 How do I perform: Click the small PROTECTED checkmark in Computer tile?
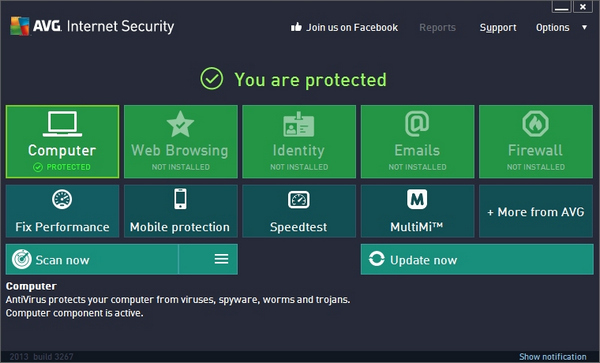pos(38,167)
